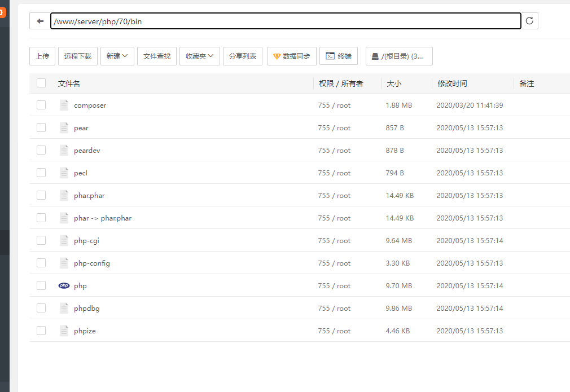The width and height of the screenshot is (570, 392).
Task: Open the phar.phar file name
Action: (x=89, y=196)
